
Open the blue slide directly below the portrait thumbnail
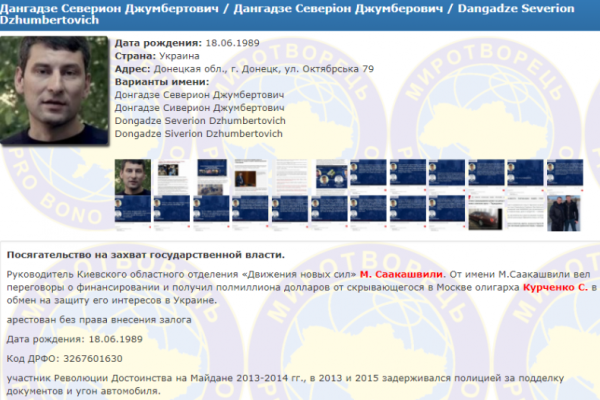(133, 213)
